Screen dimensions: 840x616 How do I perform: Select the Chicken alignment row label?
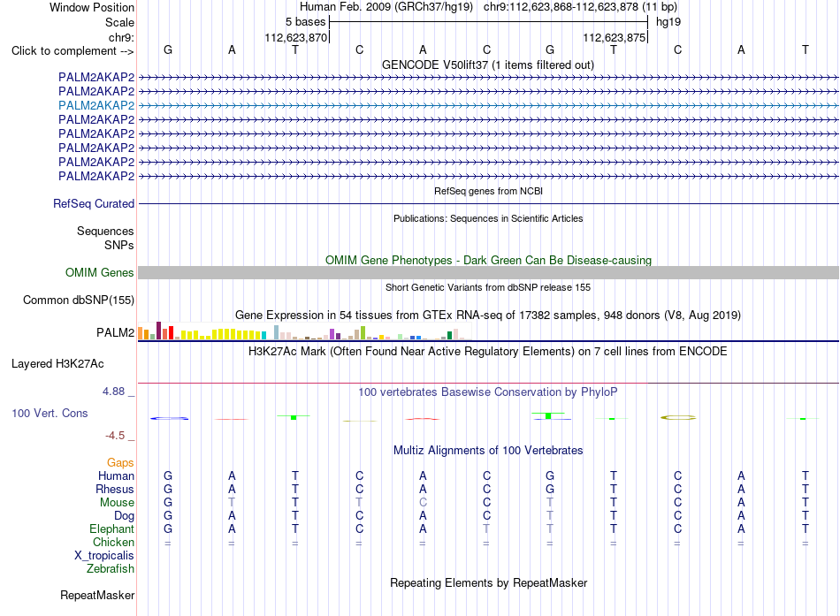[x=113, y=542]
